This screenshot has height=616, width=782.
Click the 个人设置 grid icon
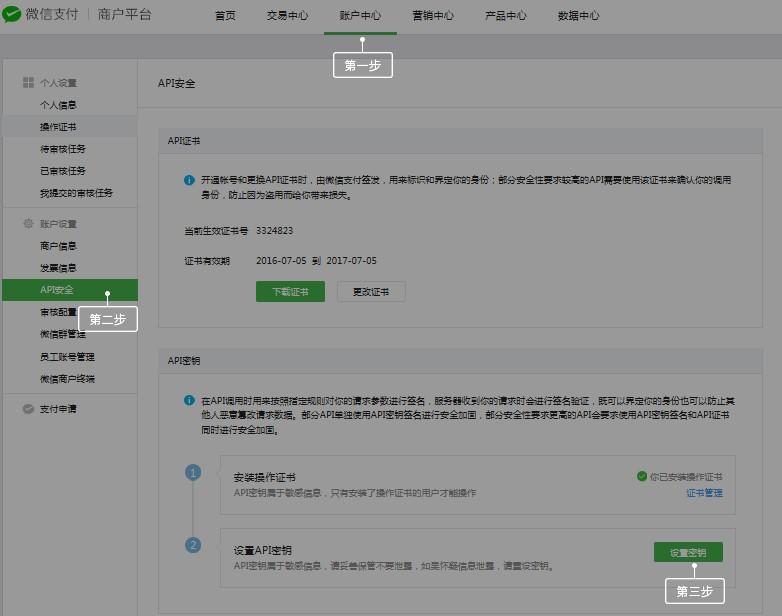pos(28,83)
